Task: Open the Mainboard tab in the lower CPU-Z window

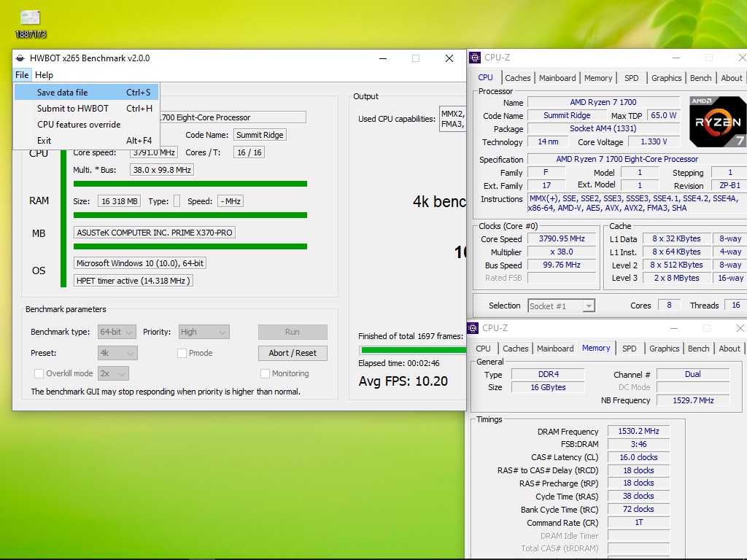Action: [x=555, y=349]
